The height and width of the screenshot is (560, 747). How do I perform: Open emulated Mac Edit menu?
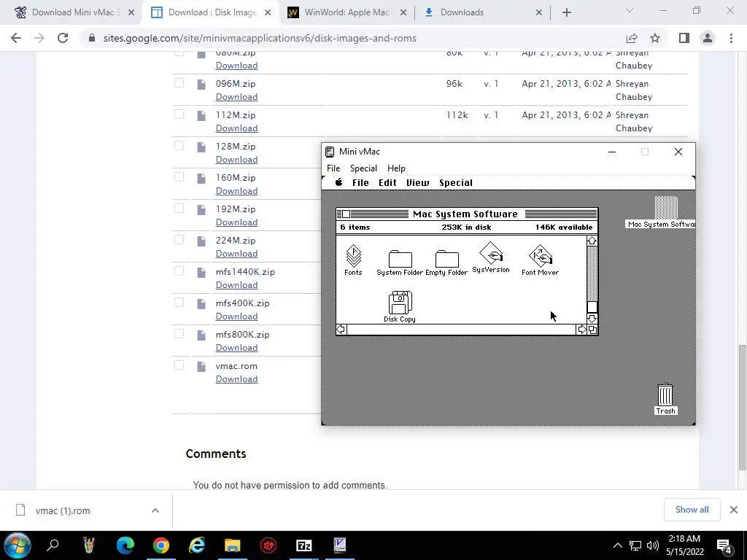coord(388,183)
